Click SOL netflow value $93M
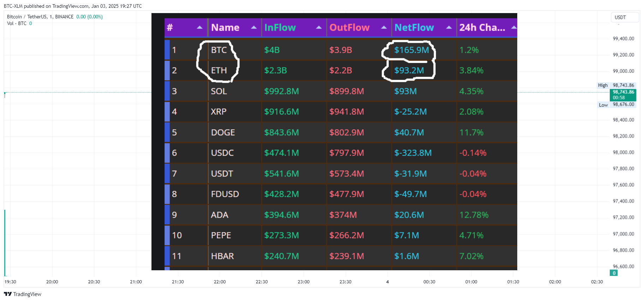This screenshot has width=644, height=301. pos(405,91)
